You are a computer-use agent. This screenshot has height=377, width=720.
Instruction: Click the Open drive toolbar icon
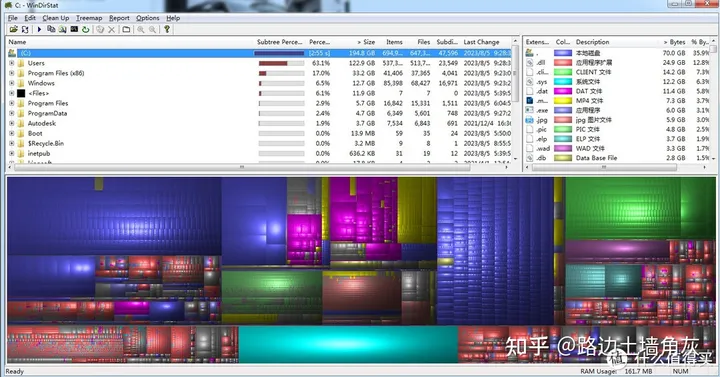pos(13,29)
